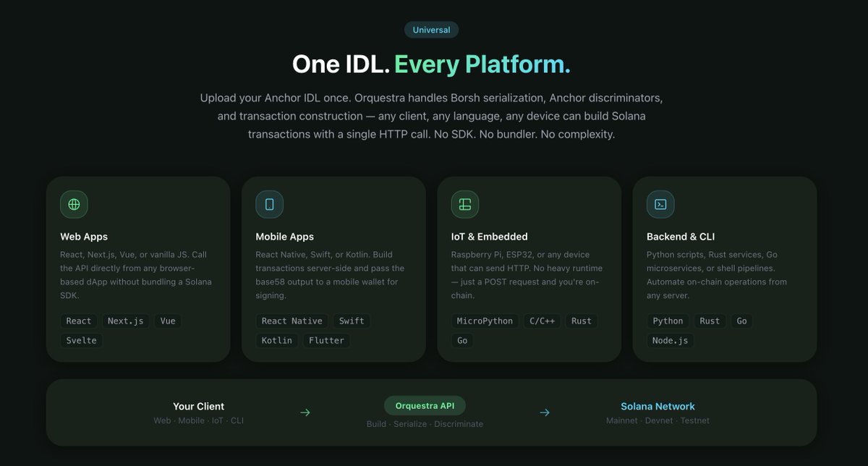Click the Web Apps description text
The image size is (868, 466).
tap(136, 275)
